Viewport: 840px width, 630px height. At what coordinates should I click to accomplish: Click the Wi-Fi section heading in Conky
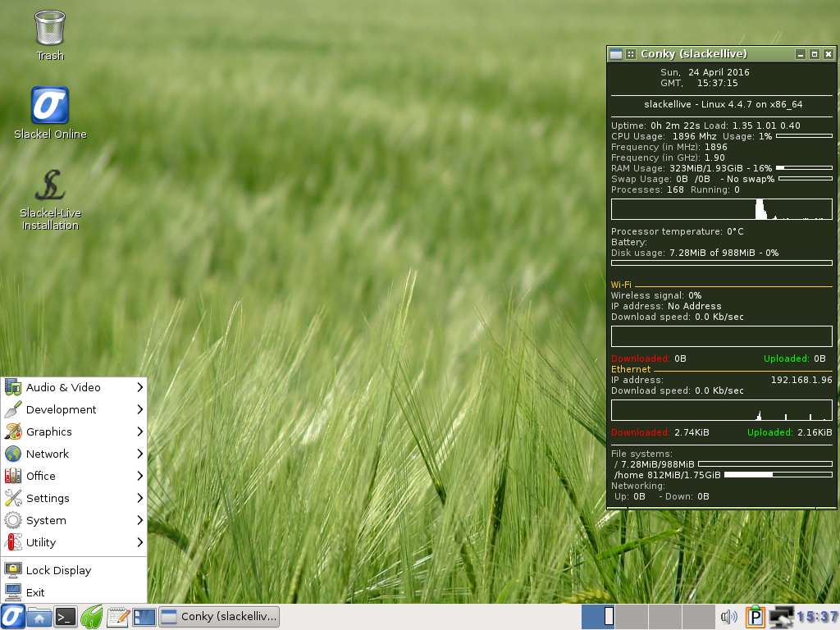[621, 285]
